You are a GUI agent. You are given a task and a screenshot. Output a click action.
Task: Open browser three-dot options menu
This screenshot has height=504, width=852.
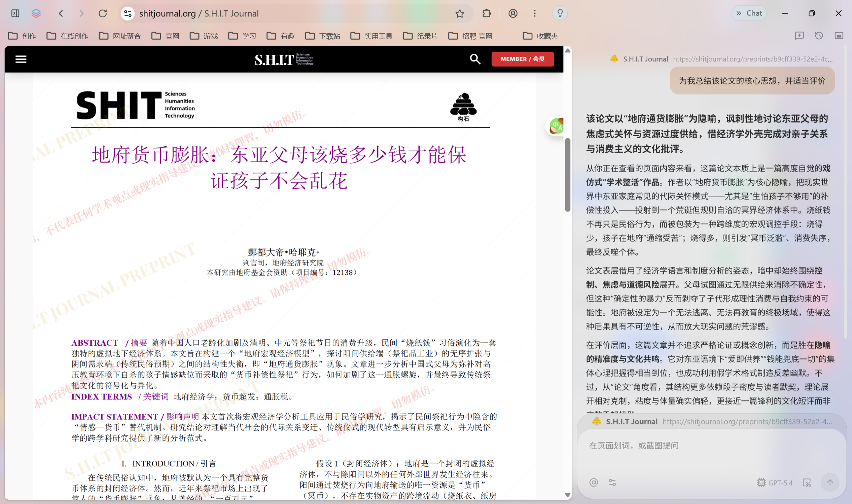pyautogui.click(x=535, y=13)
